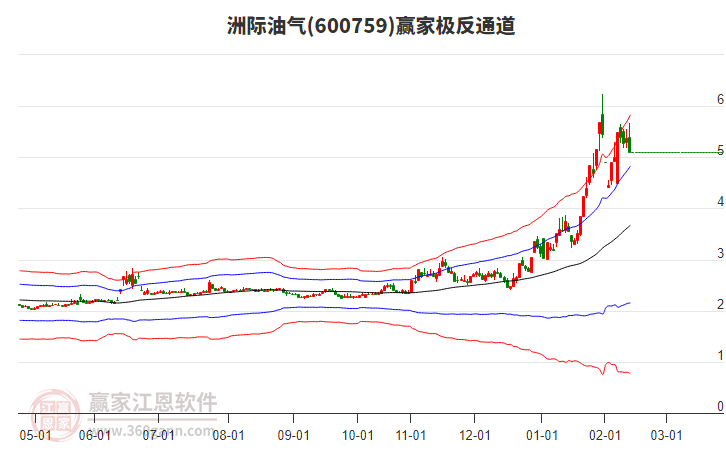Click the tallest green candlestick wick near 02-01

(x=602, y=116)
